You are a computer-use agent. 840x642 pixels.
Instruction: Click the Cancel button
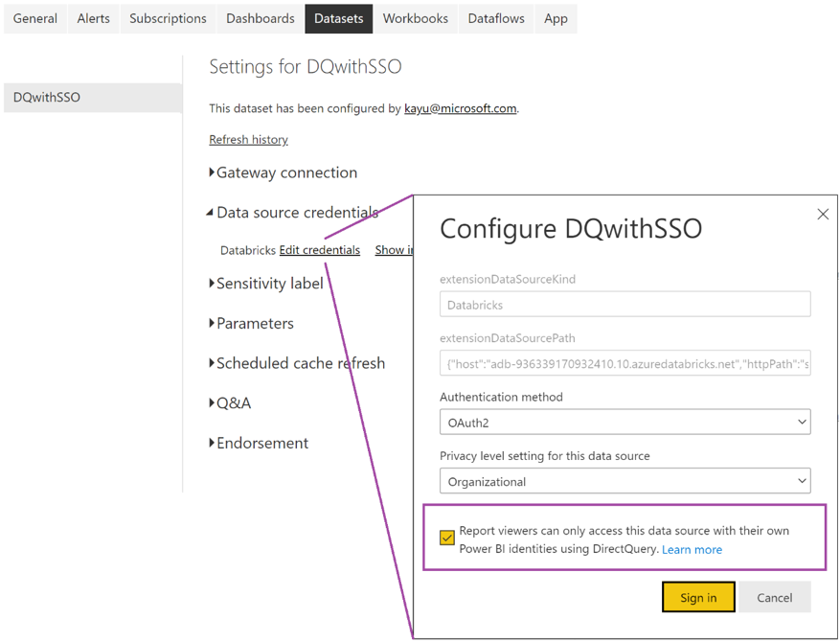coord(775,597)
